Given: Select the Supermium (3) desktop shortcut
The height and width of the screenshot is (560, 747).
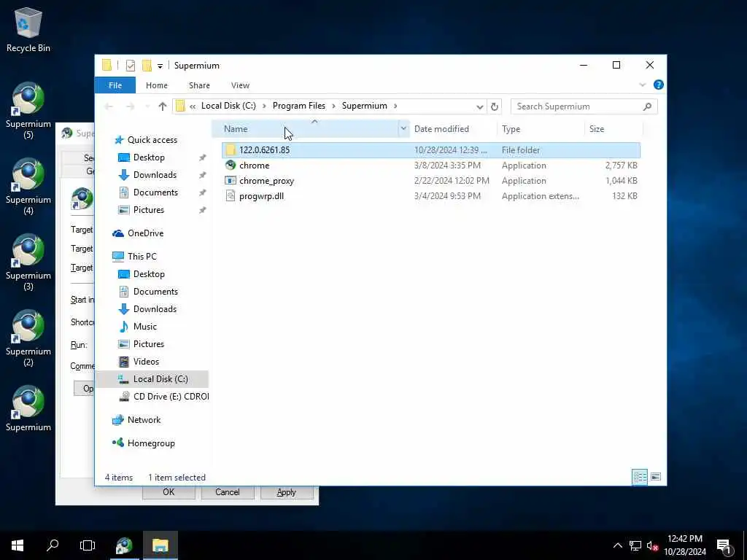Looking at the screenshot, I should 28,262.
